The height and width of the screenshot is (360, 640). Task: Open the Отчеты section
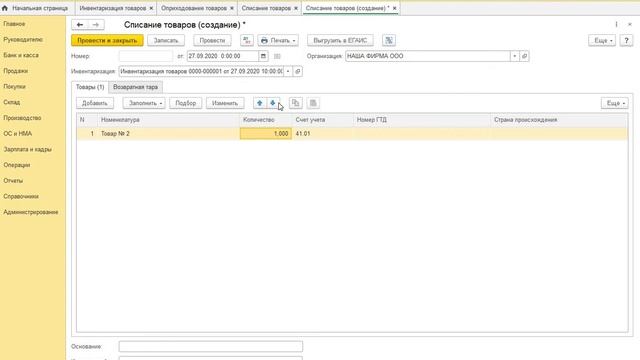[x=13, y=180]
